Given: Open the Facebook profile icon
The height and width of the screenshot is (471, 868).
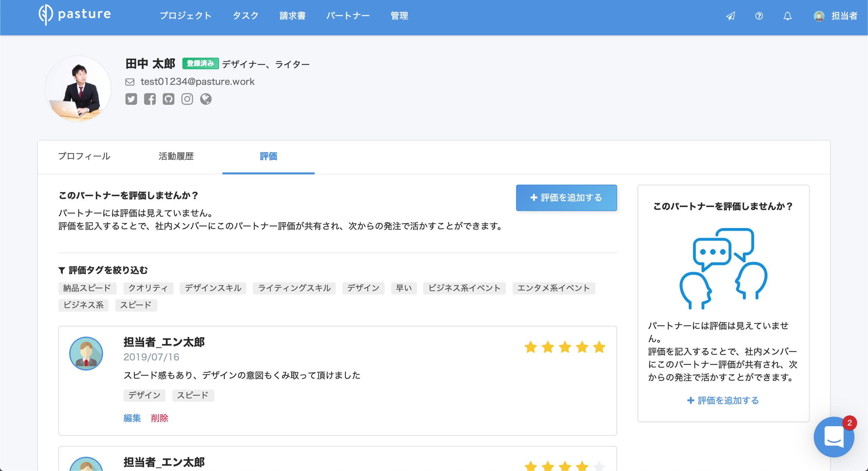Looking at the screenshot, I should pyautogui.click(x=150, y=99).
